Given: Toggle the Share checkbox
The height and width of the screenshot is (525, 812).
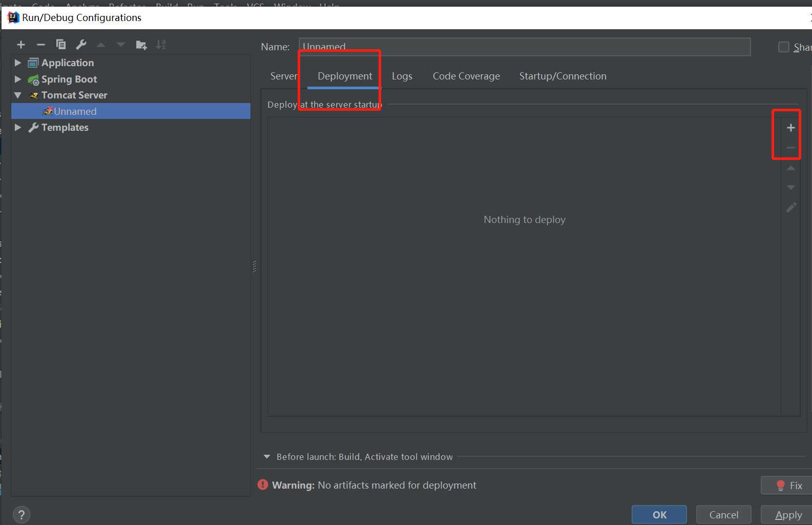Looking at the screenshot, I should coord(784,47).
